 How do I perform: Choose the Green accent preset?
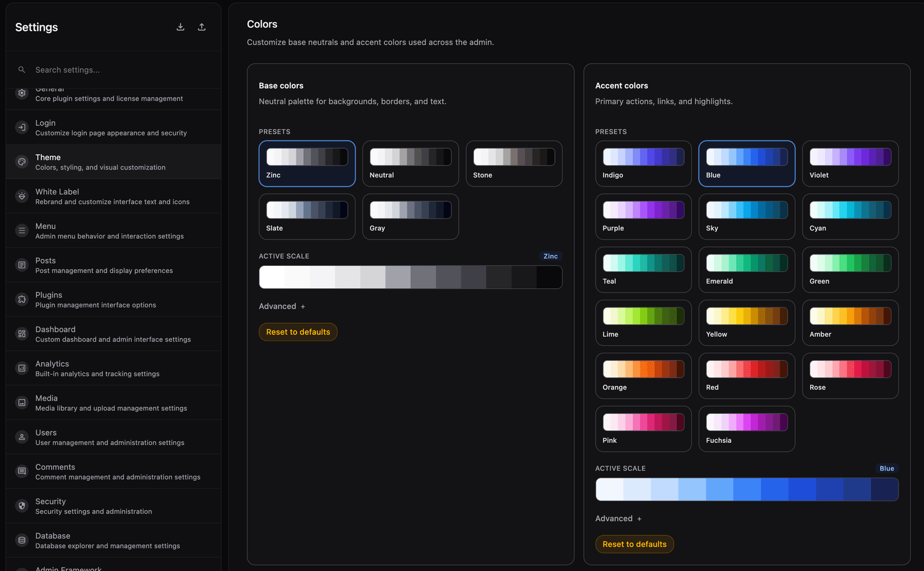pos(850,270)
